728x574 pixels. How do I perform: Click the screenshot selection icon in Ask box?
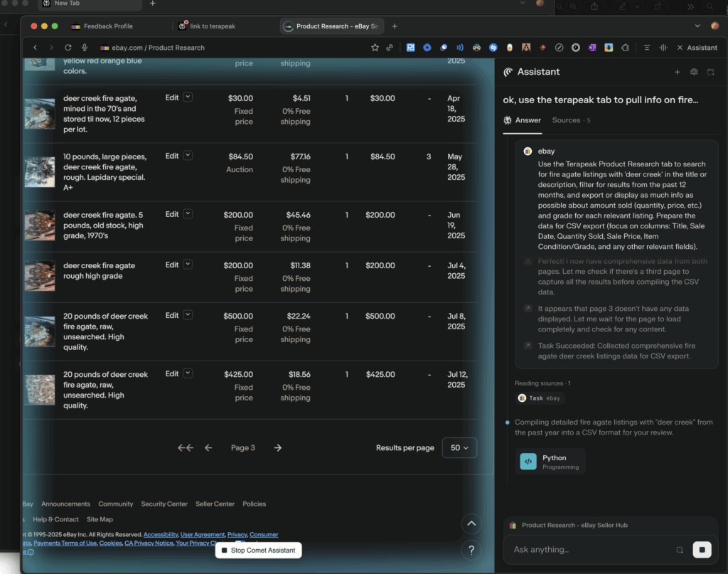pos(679,550)
